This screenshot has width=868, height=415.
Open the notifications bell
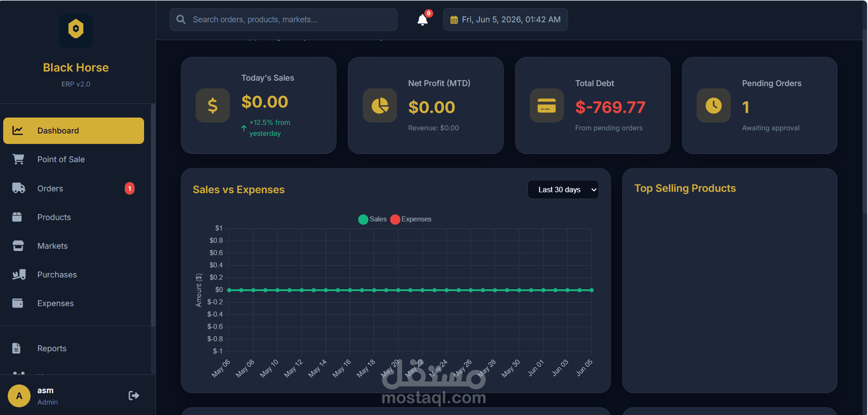coord(423,20)
